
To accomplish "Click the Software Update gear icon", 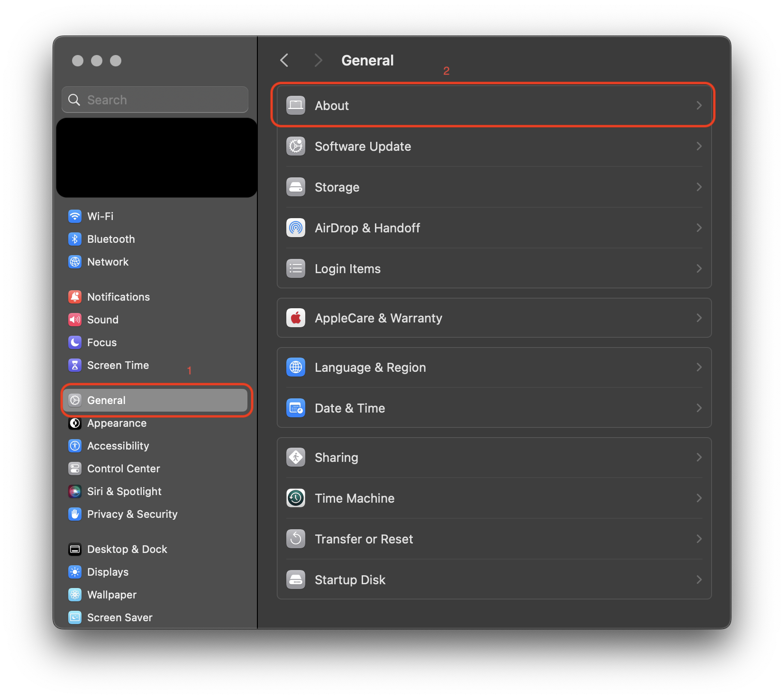I will point(296,146).
